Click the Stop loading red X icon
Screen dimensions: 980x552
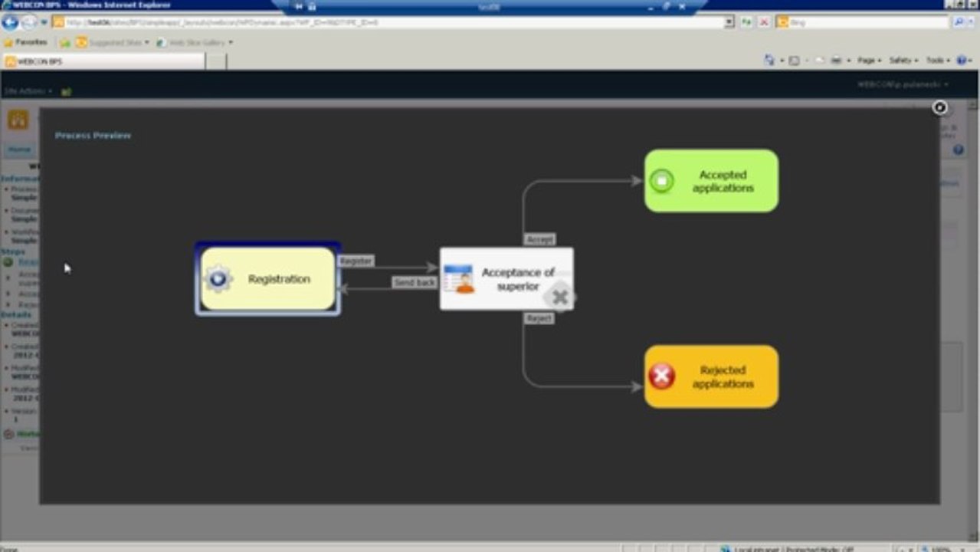coord(764,22)
